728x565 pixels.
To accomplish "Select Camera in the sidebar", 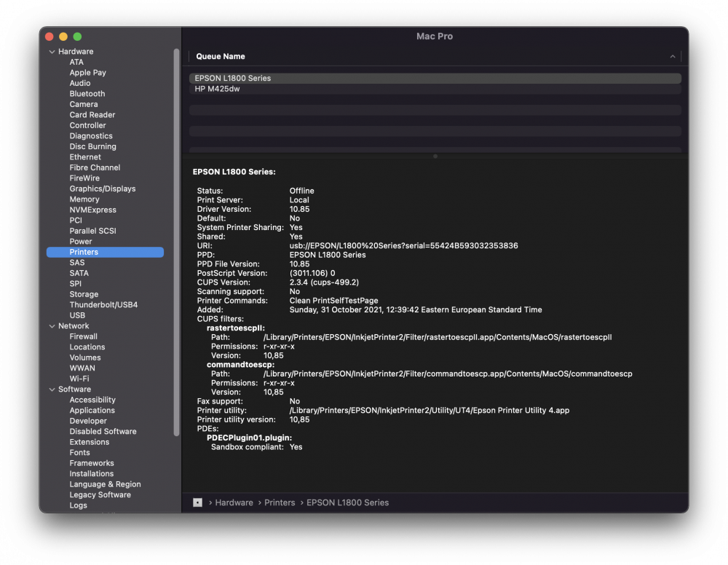I will click(84, 104).
